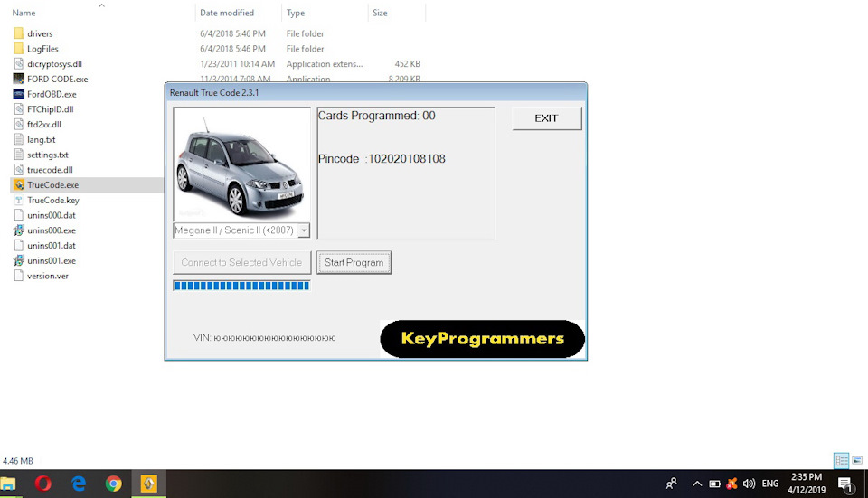Click the 4.46 MB status bar text
Image resolution: width=868 pixels, height=498 pixels.
click(x=18, y=461)
